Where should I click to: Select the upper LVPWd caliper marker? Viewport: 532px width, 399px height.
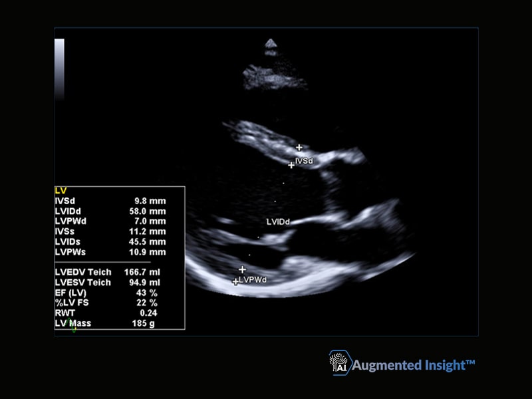pyautogui.click(x=242, y=269)
